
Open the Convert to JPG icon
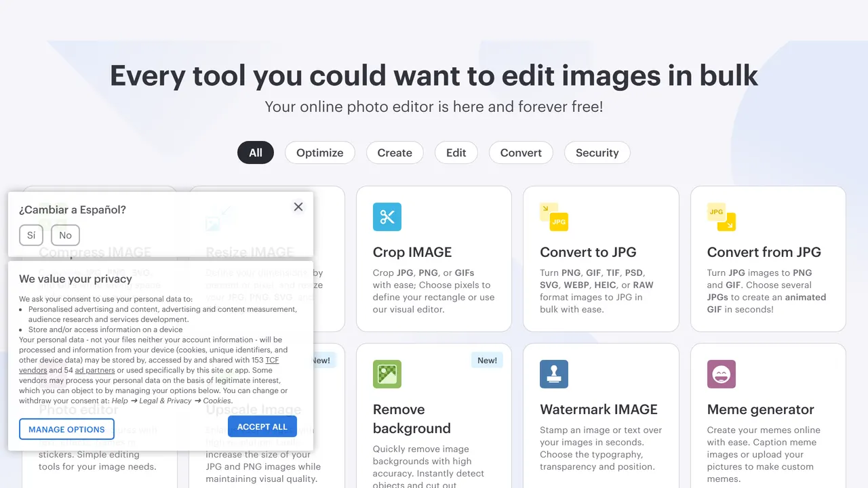click(554, 217)
